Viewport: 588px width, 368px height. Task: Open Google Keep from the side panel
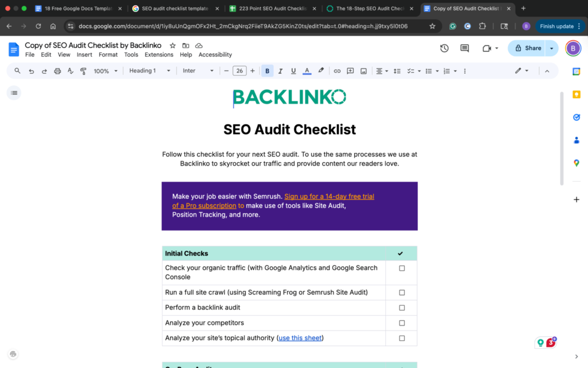coord(577,94)
